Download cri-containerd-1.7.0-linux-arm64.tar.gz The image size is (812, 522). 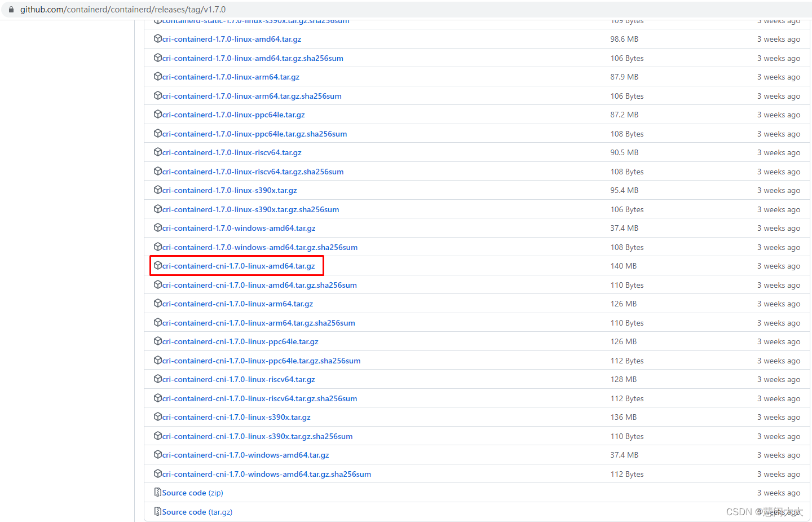231,77
